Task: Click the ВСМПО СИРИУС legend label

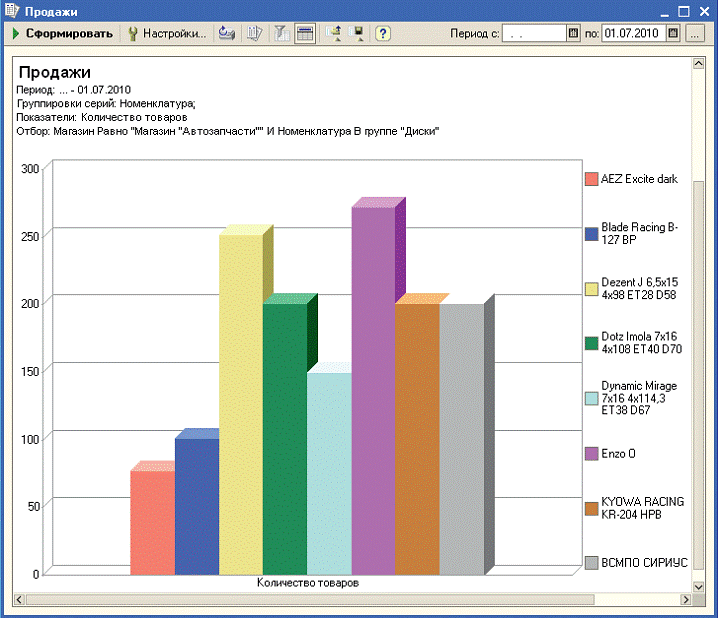Action: tap(644, 563)
